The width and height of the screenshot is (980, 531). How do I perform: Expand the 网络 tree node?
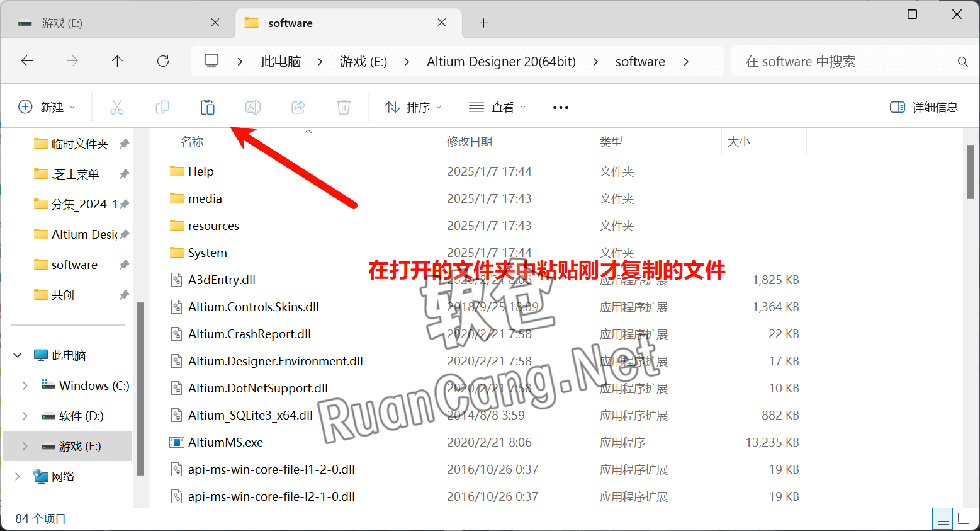(x=18, y=476)
